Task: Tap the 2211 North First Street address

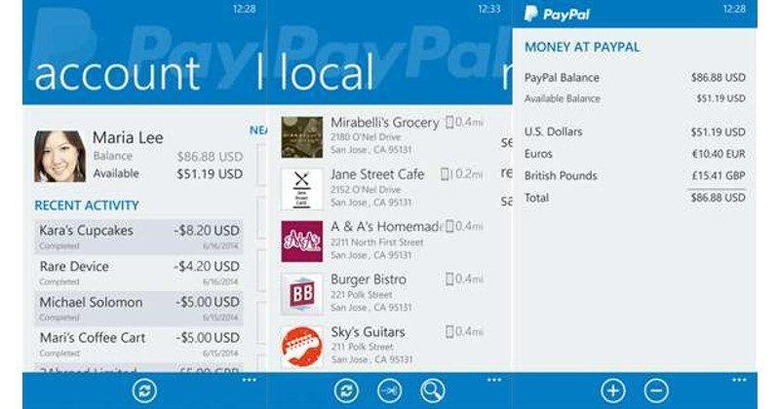Action: 377,242
